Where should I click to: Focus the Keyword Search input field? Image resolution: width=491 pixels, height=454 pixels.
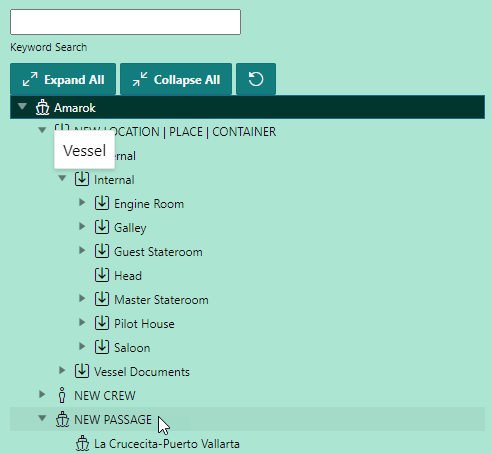coord(125,22)
